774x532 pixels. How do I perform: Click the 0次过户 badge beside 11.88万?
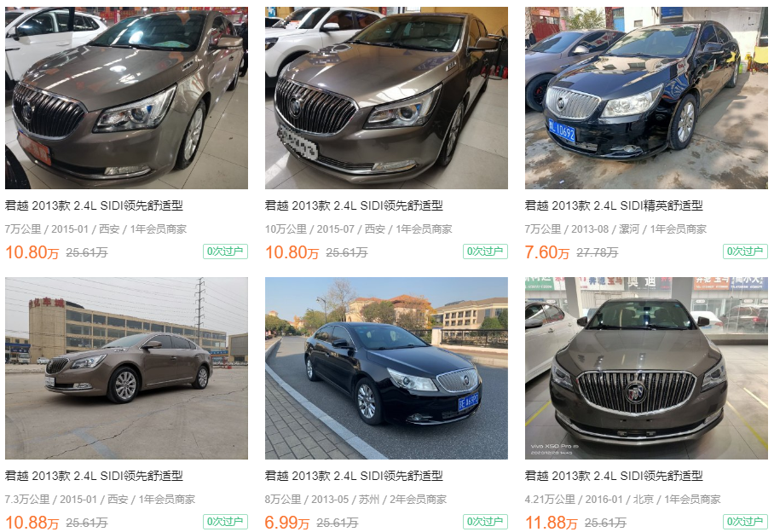pos(745,522)
